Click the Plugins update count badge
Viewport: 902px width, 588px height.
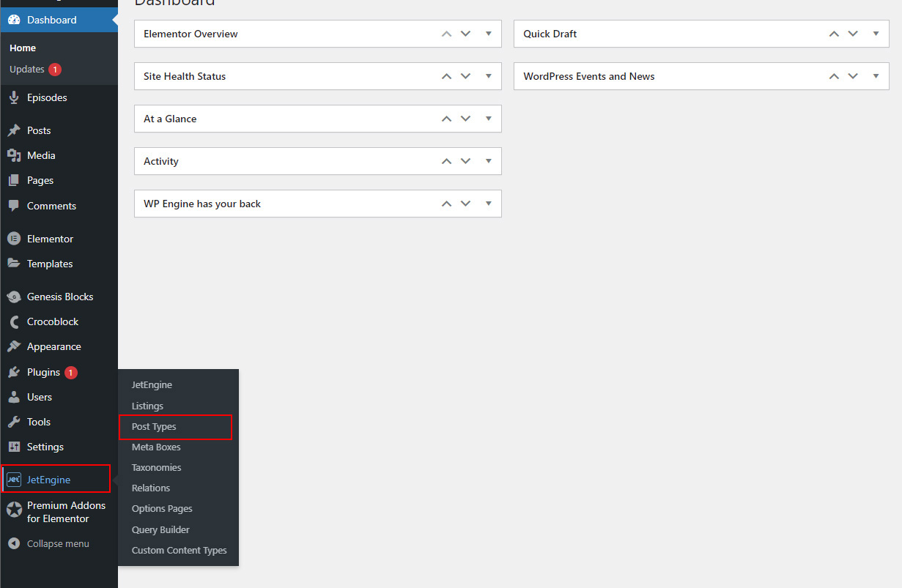point(70,372)
